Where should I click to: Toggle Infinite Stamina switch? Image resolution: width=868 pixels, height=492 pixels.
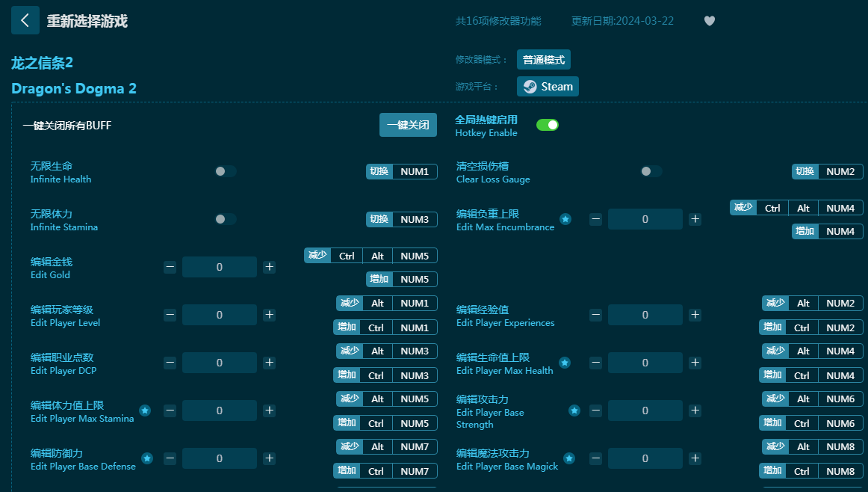(226, 219)
